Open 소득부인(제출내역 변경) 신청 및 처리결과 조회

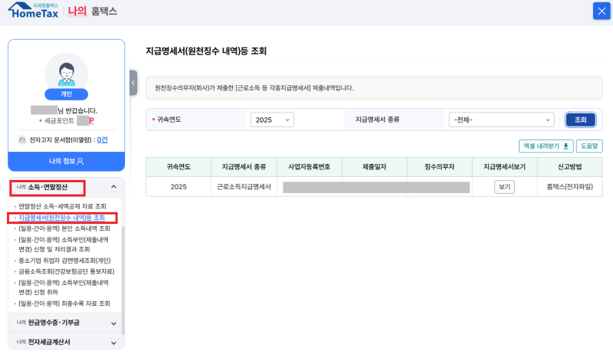[64, 244]
